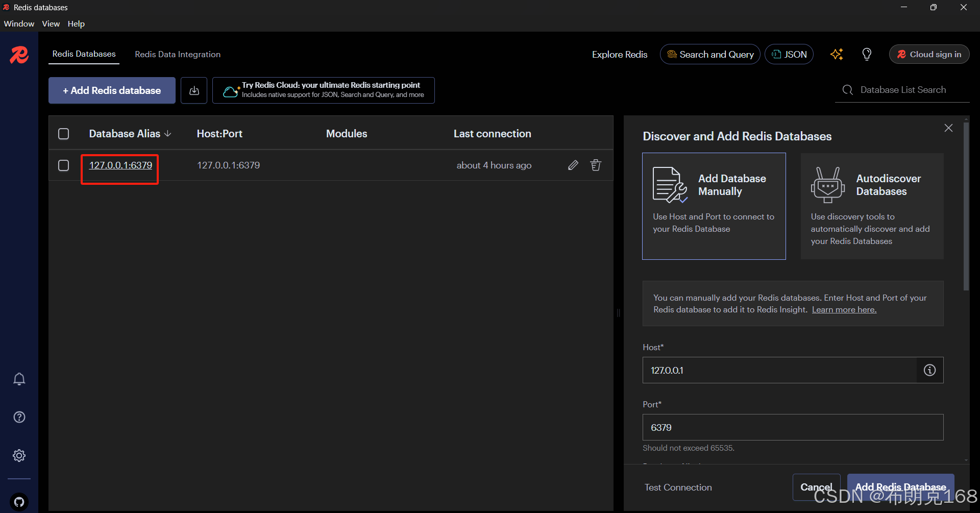Screen dimensions: 980x513
Task: Click the Modules column header
Action: [347, 134]
